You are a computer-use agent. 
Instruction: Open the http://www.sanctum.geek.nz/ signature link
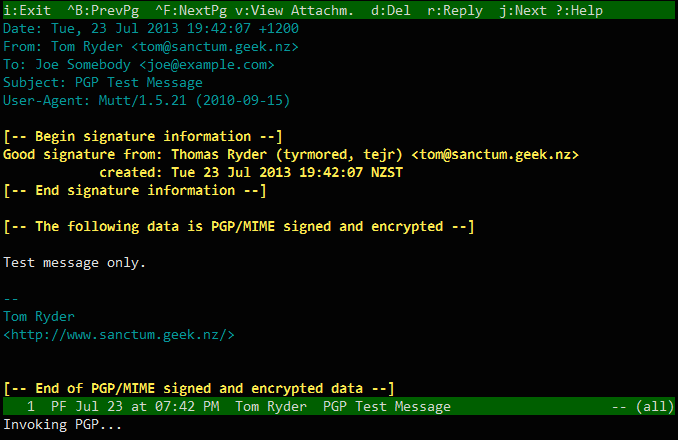coord(119,335)
